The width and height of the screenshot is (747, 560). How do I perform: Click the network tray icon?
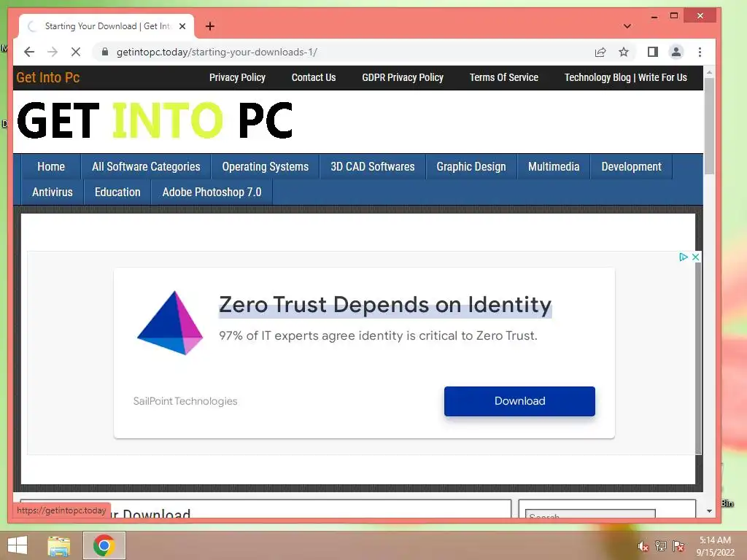tap(661, 546)
